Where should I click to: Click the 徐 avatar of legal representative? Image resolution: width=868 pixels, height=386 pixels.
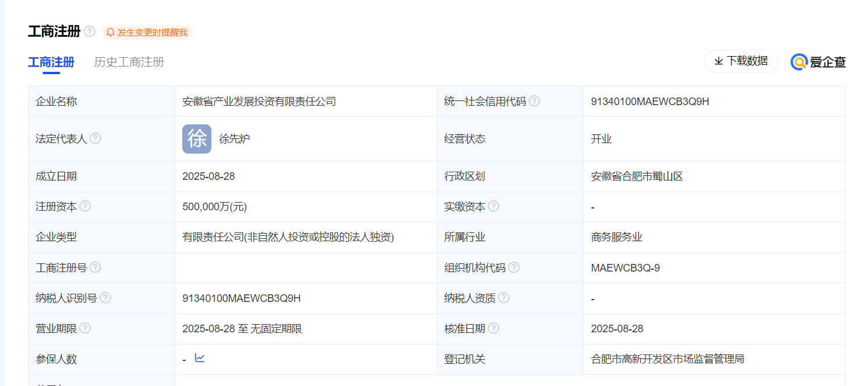coord(197,139)
